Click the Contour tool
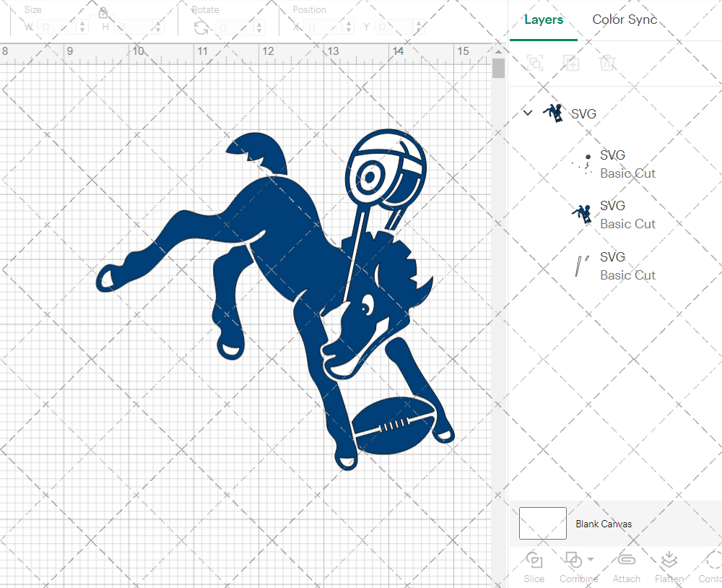 [x=710, y=567]
